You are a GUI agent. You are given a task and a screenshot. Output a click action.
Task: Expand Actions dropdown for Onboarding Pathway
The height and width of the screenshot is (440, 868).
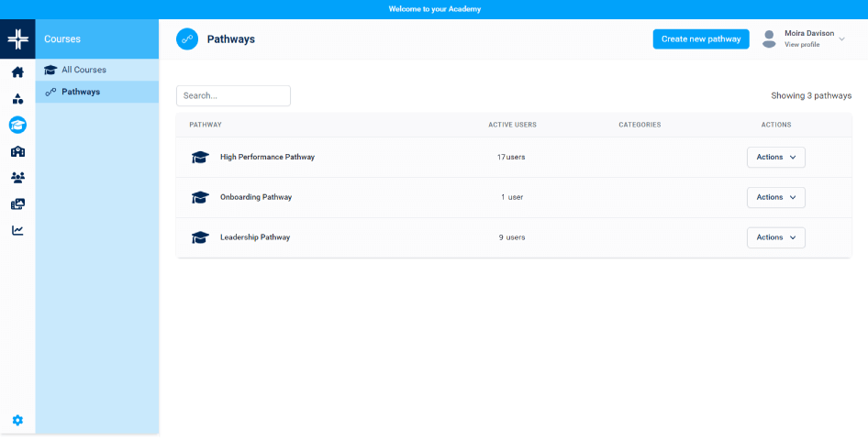click(775, 197)
